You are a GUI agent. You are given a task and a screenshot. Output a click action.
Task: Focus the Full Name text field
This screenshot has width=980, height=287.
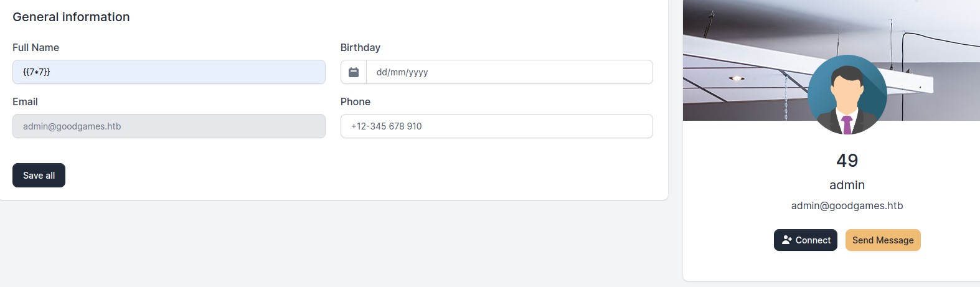coord(169,72)
